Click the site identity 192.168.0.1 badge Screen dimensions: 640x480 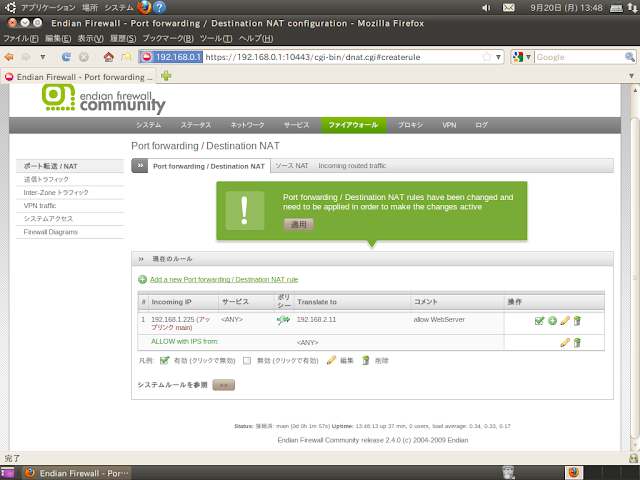(171, 57)
